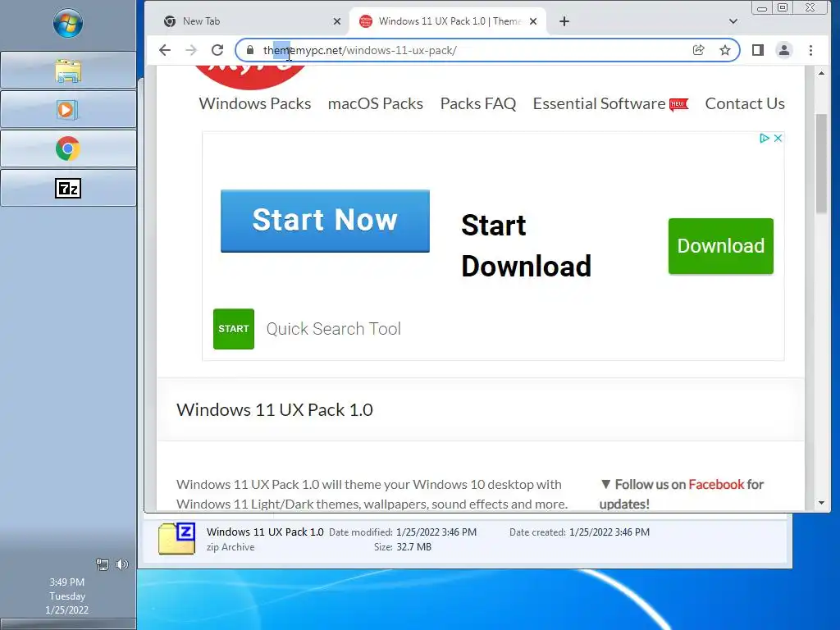Open macOS Packs menu
840x630 pixels.
(x=376, y=103)
